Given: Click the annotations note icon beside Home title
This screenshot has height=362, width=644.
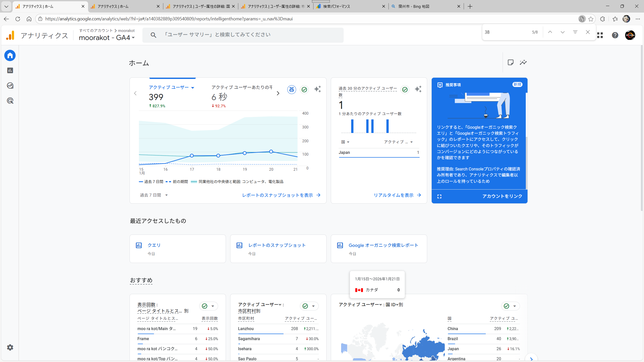Looking at the screenshot, I should [x=510, y=62].
